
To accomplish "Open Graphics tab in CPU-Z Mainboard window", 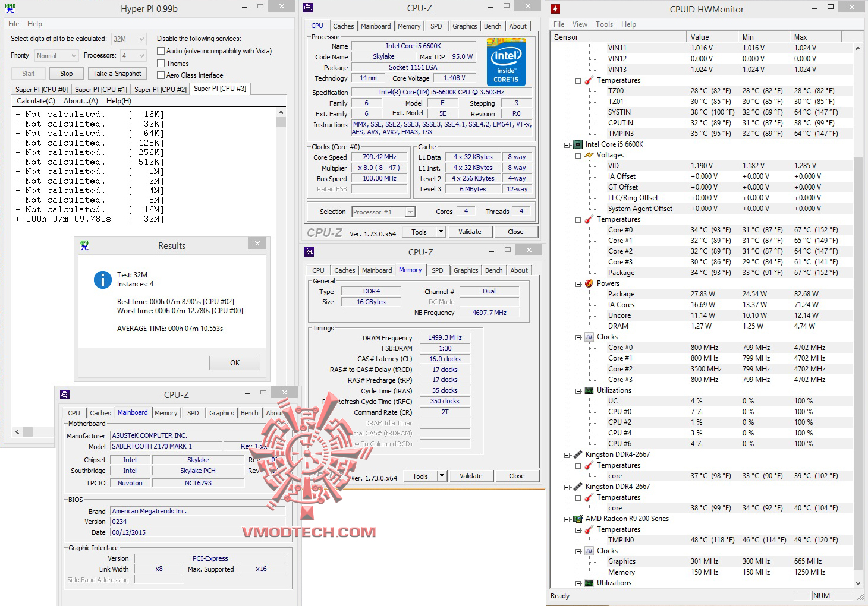I will (x=222, y=413).
